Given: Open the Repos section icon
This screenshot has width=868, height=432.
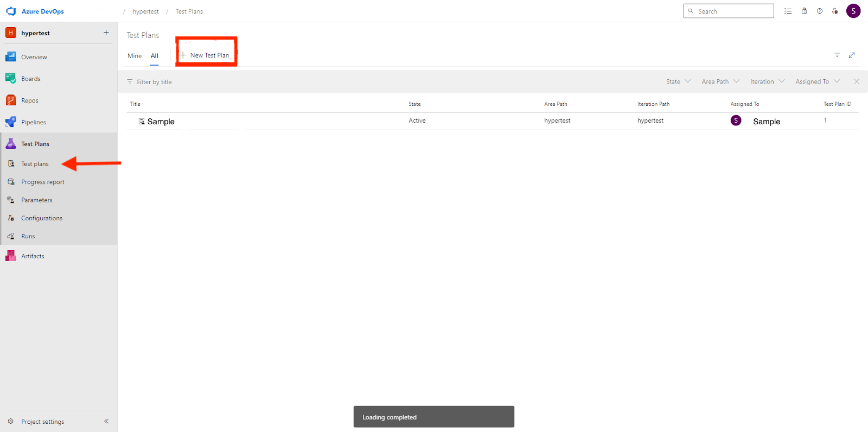Looking at the screenshot, I should click(11, 100).
